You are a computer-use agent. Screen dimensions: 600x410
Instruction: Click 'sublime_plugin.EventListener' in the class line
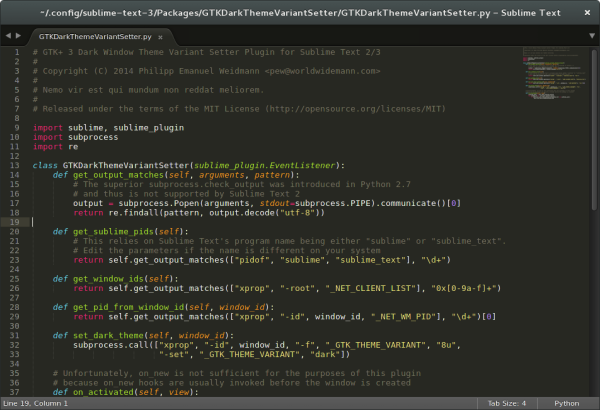tap(264, 165)
